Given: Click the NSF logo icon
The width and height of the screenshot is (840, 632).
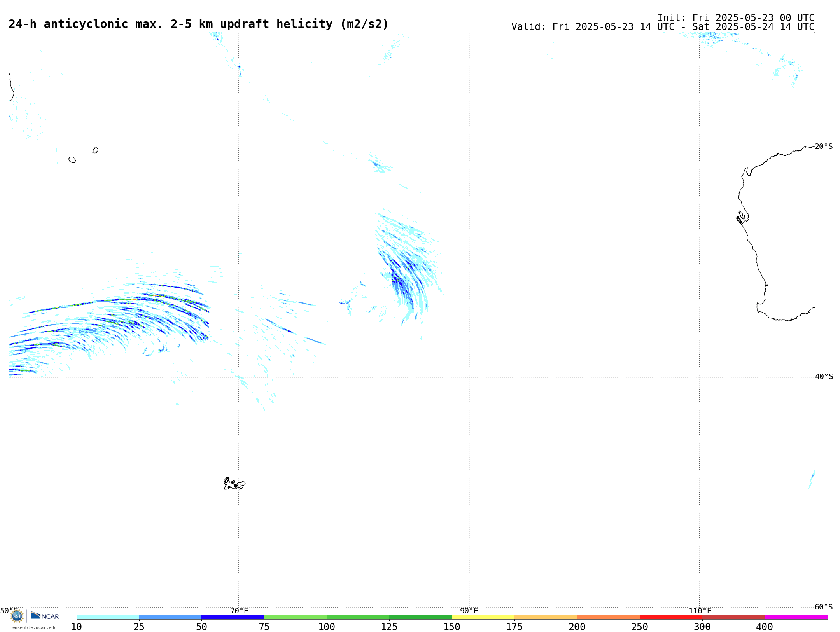Looking at the screenshot, I should (x=17, y=616).
